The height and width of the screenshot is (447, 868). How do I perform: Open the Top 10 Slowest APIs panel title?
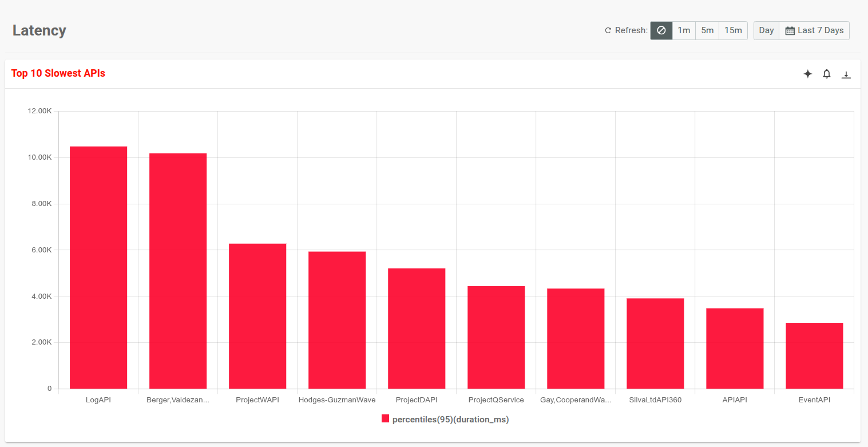point(58,73)
